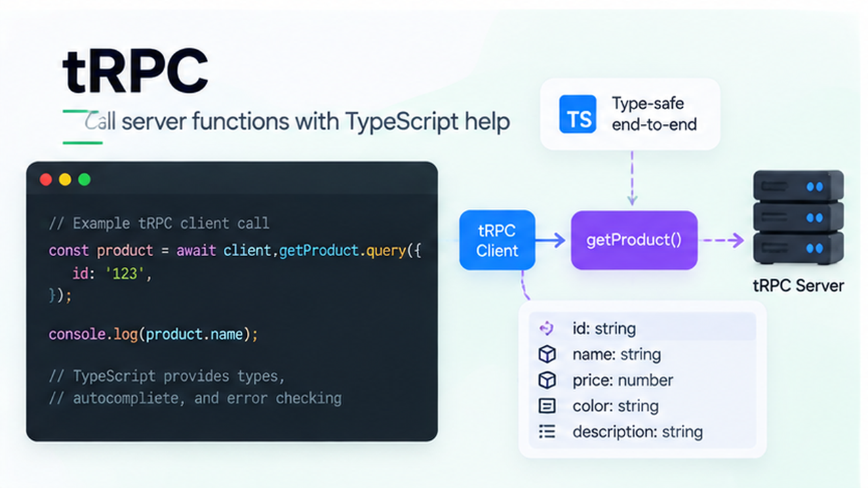Click the yellow minimize dot on code window
868x488 pixels.
(x=65, y=180)
